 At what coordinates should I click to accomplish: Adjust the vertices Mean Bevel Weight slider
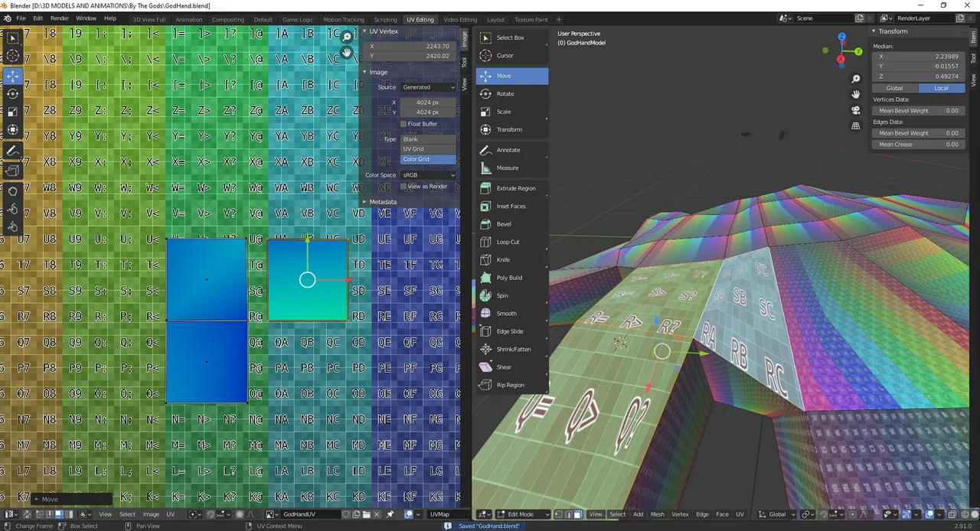918,110
